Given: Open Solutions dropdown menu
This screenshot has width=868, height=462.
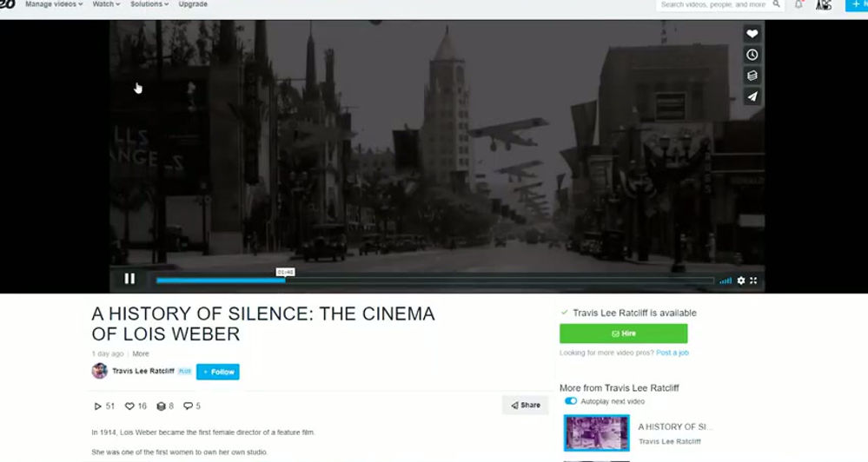Looking at the screenshot, I should [x=149, y=3].
